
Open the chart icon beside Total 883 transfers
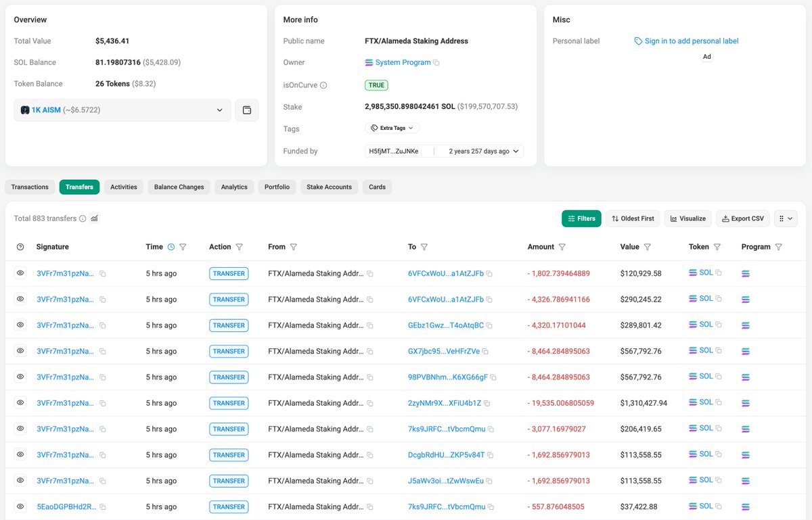pyautogui.click(x=95, y=218)
